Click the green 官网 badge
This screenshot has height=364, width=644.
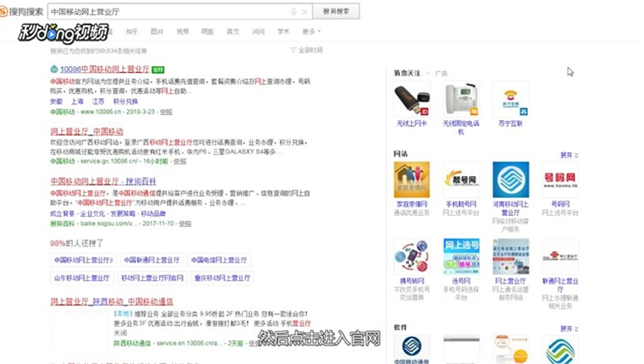pos(158,69)
